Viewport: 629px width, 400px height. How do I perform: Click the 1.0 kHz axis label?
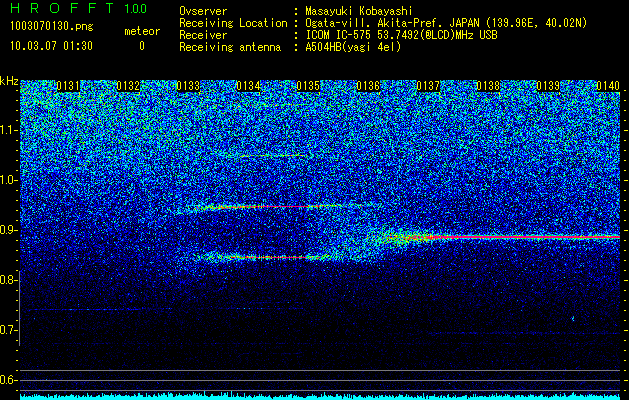(x=9, y=180)
